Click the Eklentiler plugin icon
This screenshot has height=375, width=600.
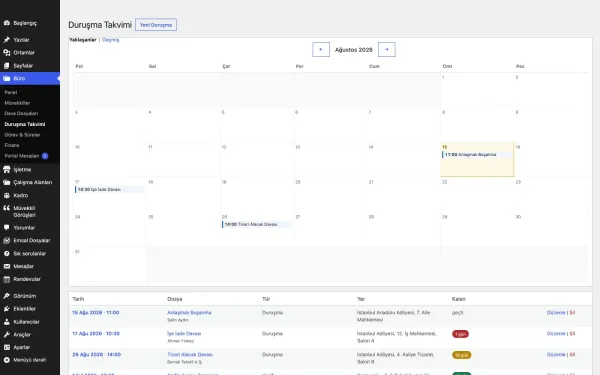click(x=7, y=309)
